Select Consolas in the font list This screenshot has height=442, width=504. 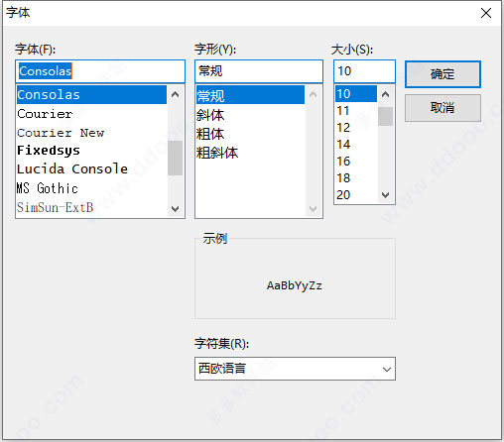point(91,95)
